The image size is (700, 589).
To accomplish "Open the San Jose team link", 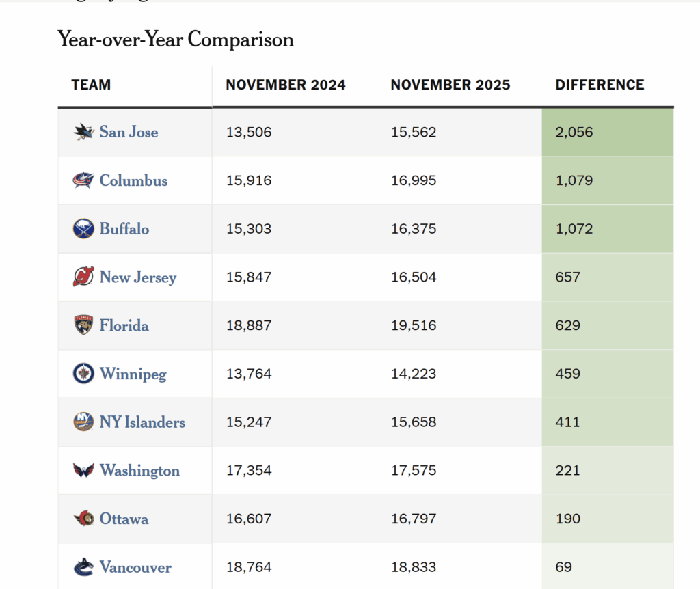I will [129, 132].
